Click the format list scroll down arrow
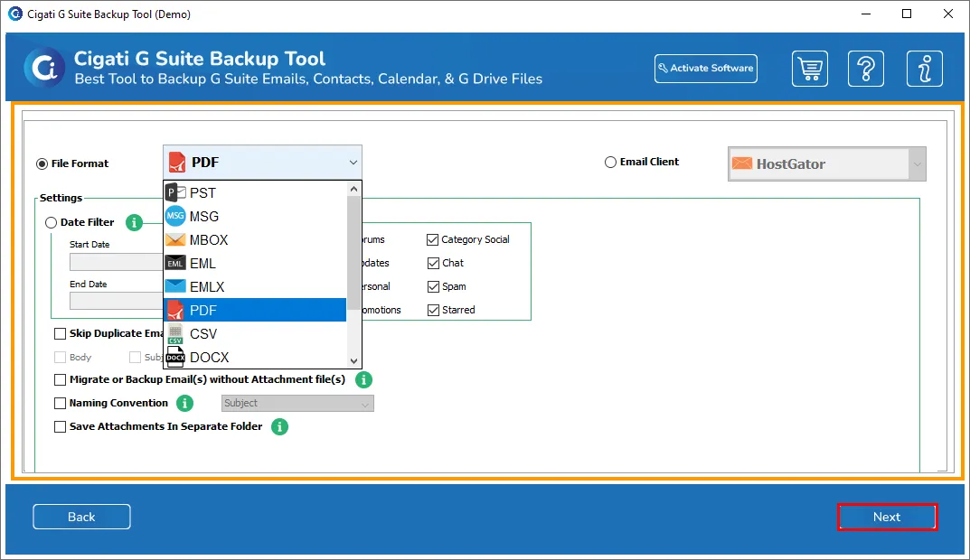The height and width of the screenshot is (560, 970). [353, 361]
